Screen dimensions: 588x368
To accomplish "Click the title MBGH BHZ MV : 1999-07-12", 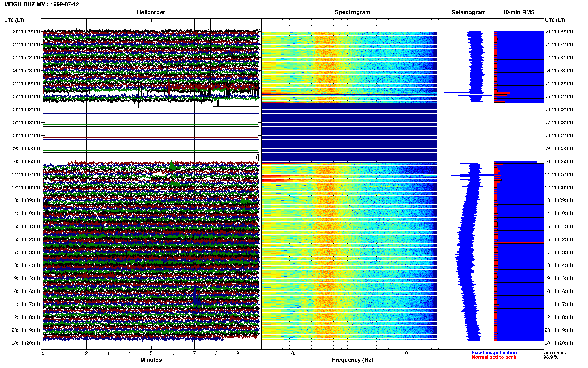I will coord(42,4).
